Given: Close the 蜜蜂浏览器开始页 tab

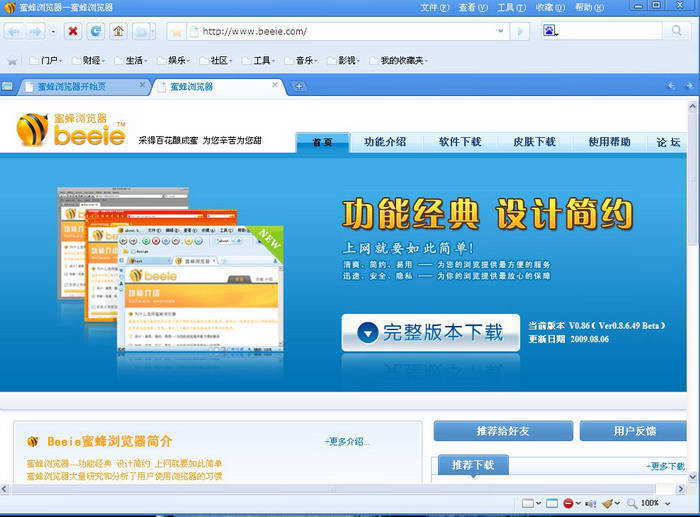Looking at the screenshot, I should tap(142, 85).
